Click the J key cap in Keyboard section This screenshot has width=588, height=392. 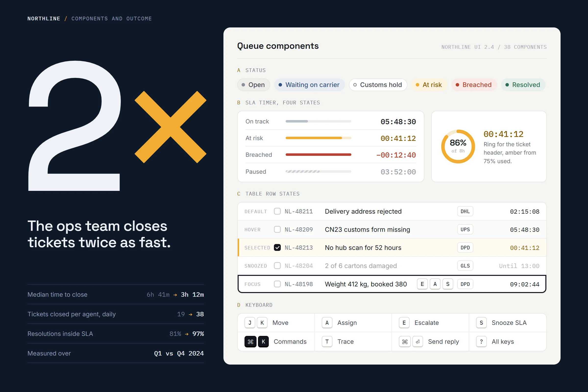(250, 322)
